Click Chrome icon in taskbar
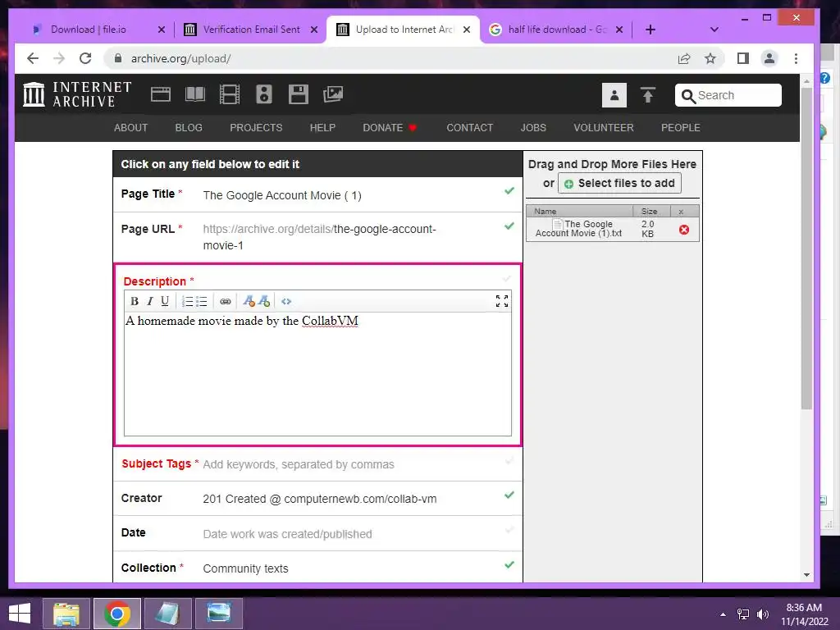This screenshot has height=630, width=840. (117, 614)
